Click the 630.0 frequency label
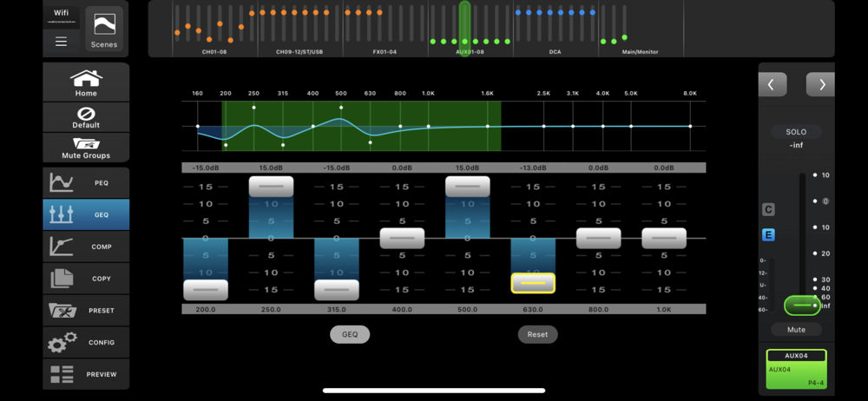 coord(533,310)
